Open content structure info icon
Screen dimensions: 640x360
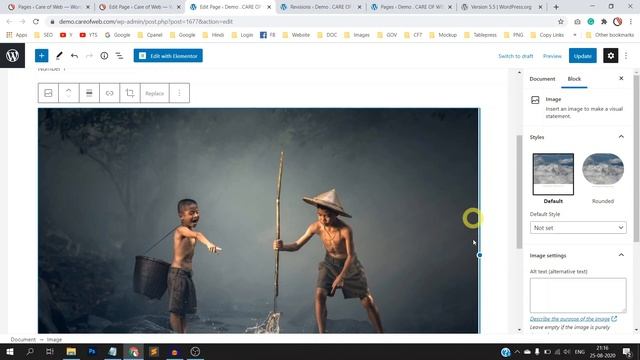[104, 56]
